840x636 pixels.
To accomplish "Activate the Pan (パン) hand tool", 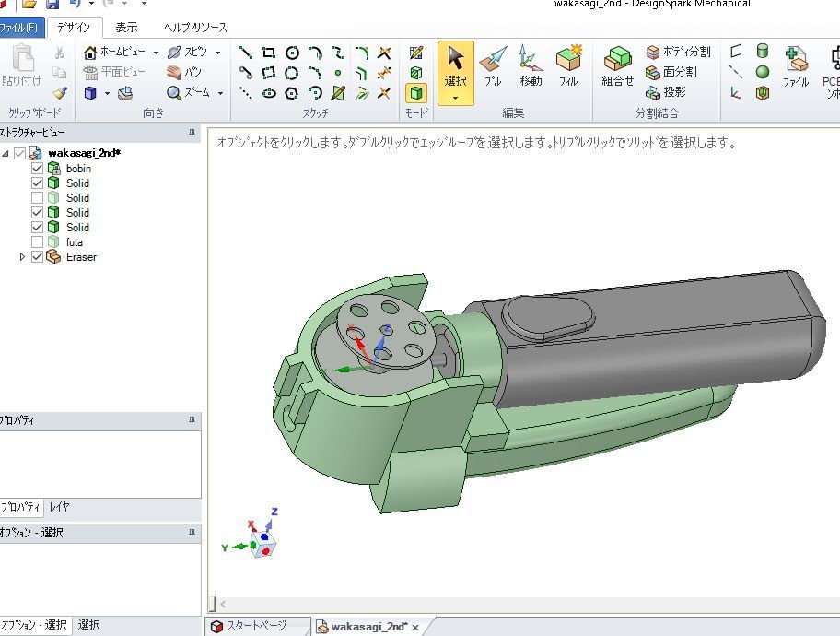I will point(184,72).
